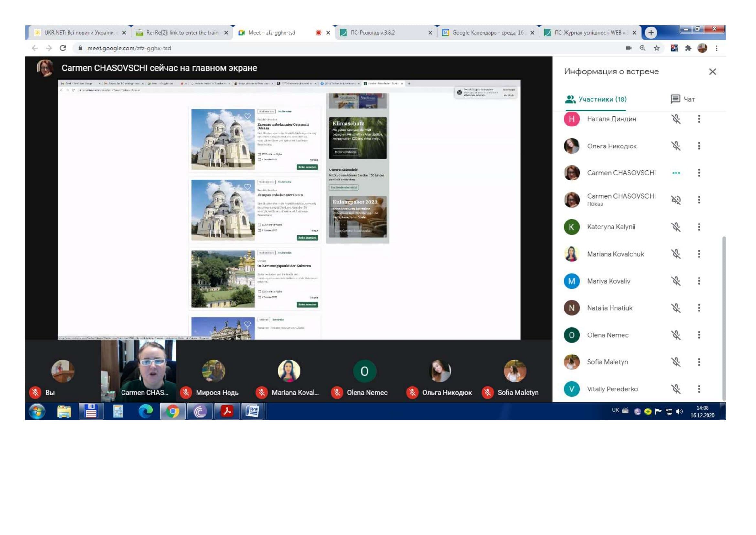Open the Chrome main menu
756x535 pixels.
[x=716, y=48]
